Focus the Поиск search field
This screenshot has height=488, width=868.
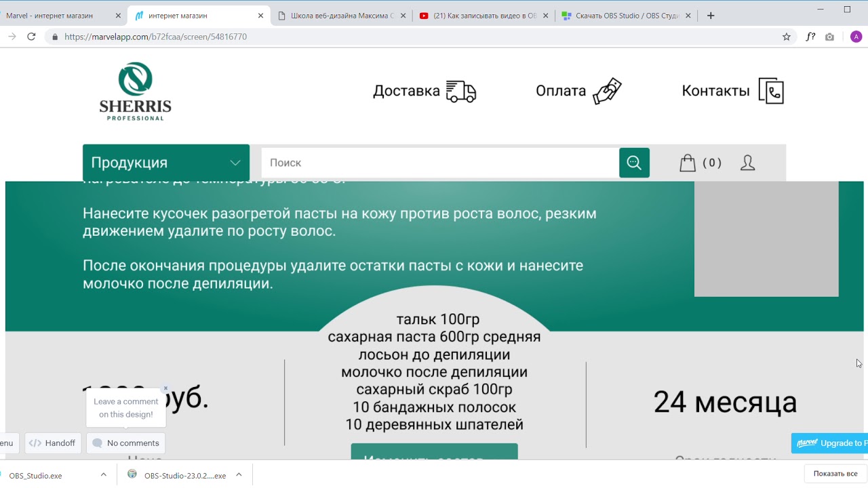(x=440, y=163)
